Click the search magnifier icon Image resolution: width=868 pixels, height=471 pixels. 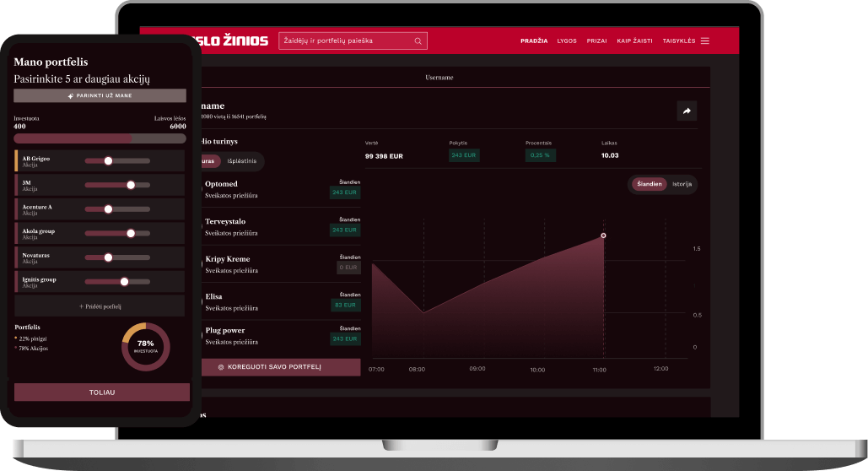tap(418, 41)
